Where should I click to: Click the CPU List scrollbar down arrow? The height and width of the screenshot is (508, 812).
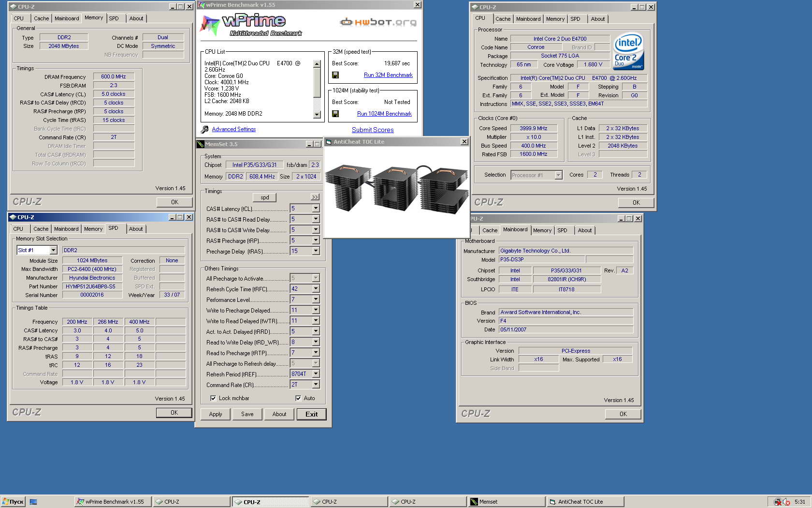click(317, 115)
